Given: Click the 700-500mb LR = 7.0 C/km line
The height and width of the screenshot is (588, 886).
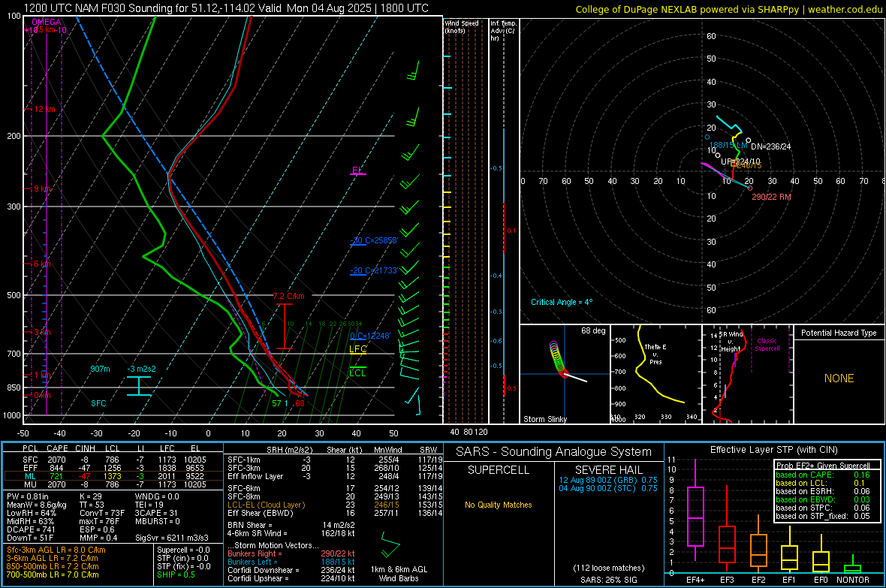Looking at the screenshot, I should [53, 574].
